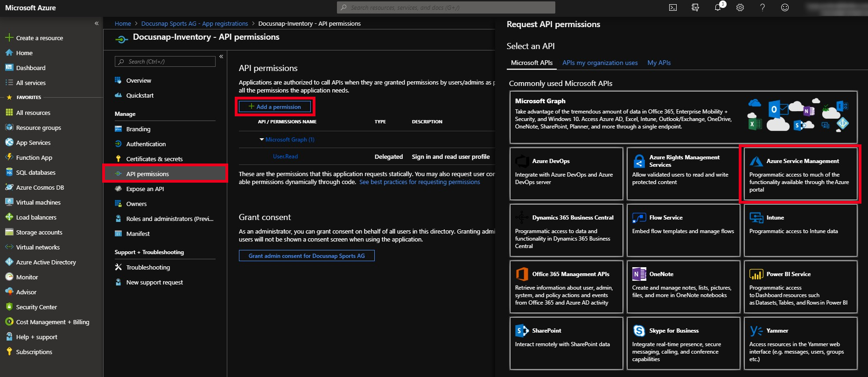
Task: Select the Power BI Service card
Action: click(800, 287)
